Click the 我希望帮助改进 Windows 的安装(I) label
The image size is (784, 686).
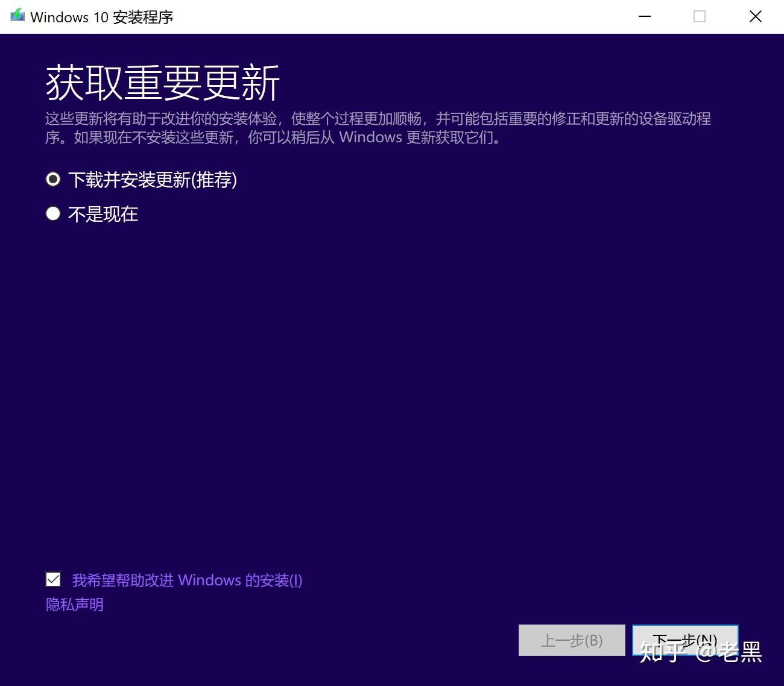click(187, 580)
